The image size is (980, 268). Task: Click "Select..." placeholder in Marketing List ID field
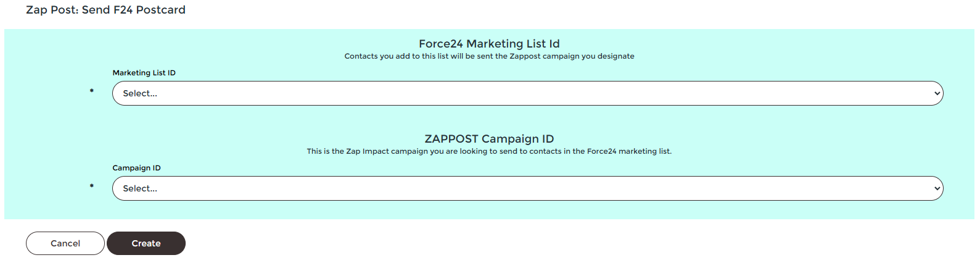[x=140, y=94]
